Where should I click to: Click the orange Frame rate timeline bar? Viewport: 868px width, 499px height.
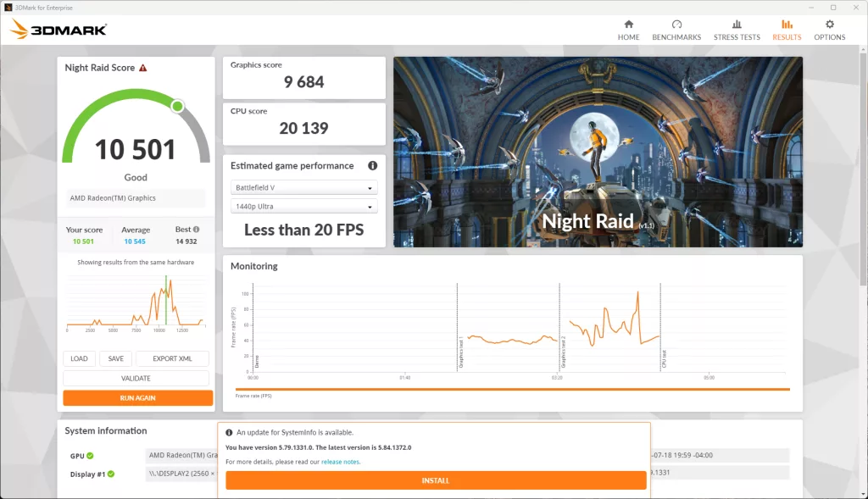coord(513,390)
